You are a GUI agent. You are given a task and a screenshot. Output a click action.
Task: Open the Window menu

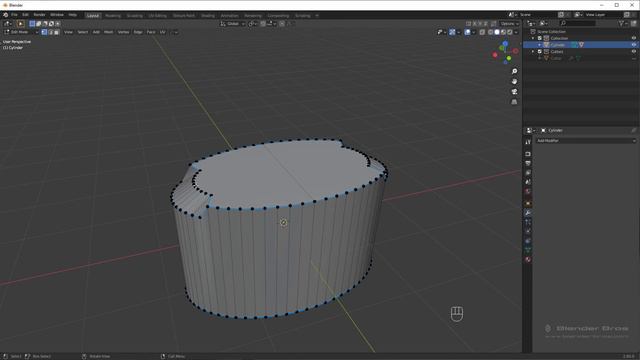57,15
